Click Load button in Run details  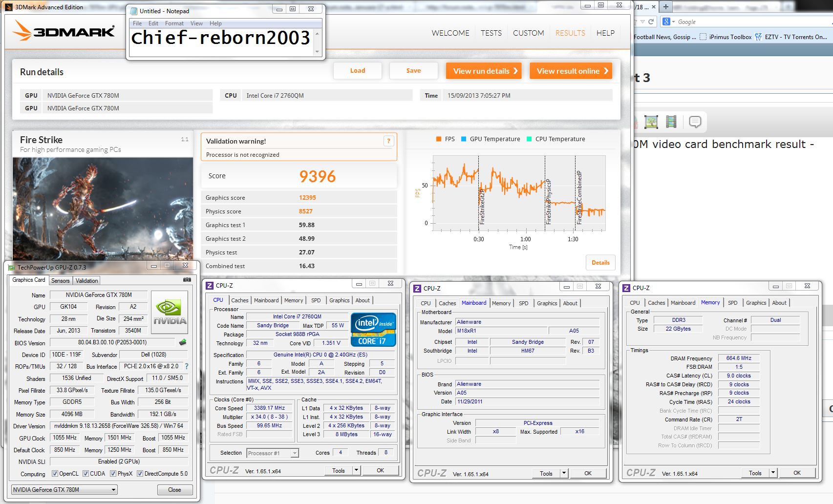pos(358,70)
